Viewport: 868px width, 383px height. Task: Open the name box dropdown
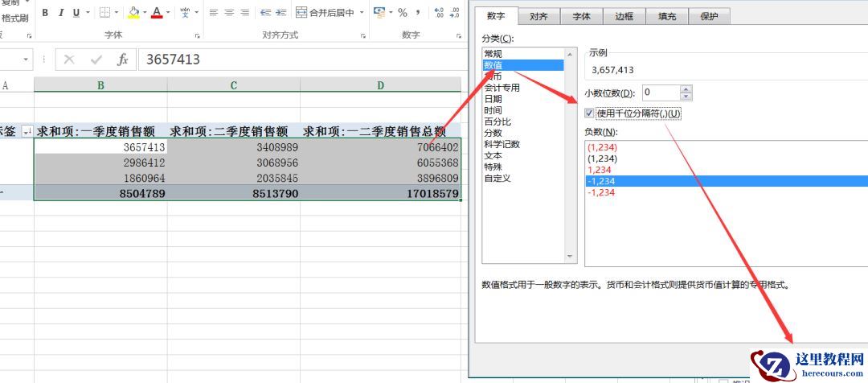click(x=27, y=60)
